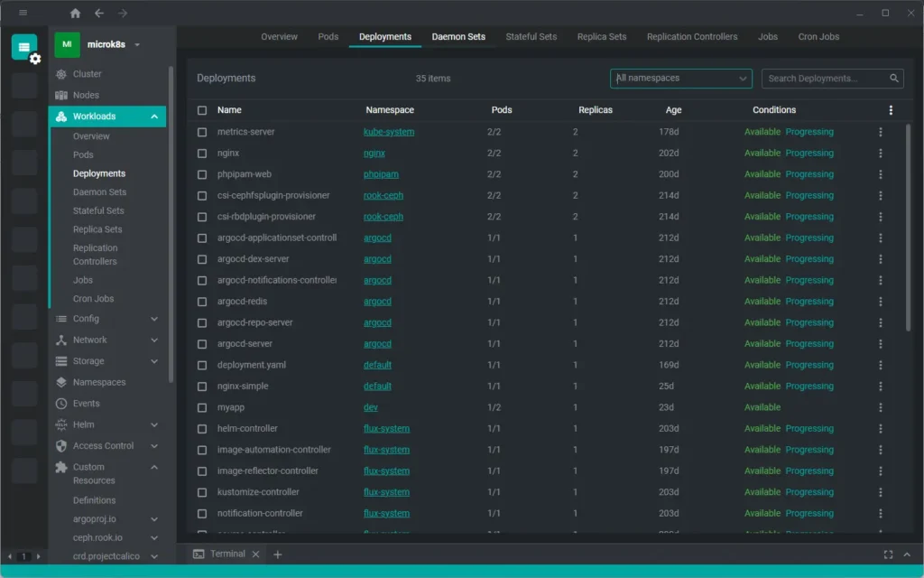The image size is (924, 578).
Task: Click the back arrow navigation icon
Action: click(97, 14)
